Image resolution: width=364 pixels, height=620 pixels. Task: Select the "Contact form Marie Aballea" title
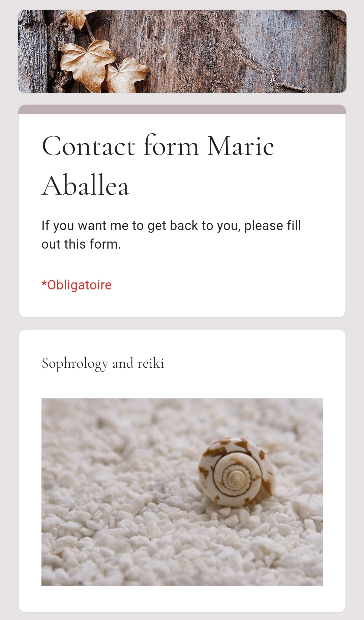[158, 165]
